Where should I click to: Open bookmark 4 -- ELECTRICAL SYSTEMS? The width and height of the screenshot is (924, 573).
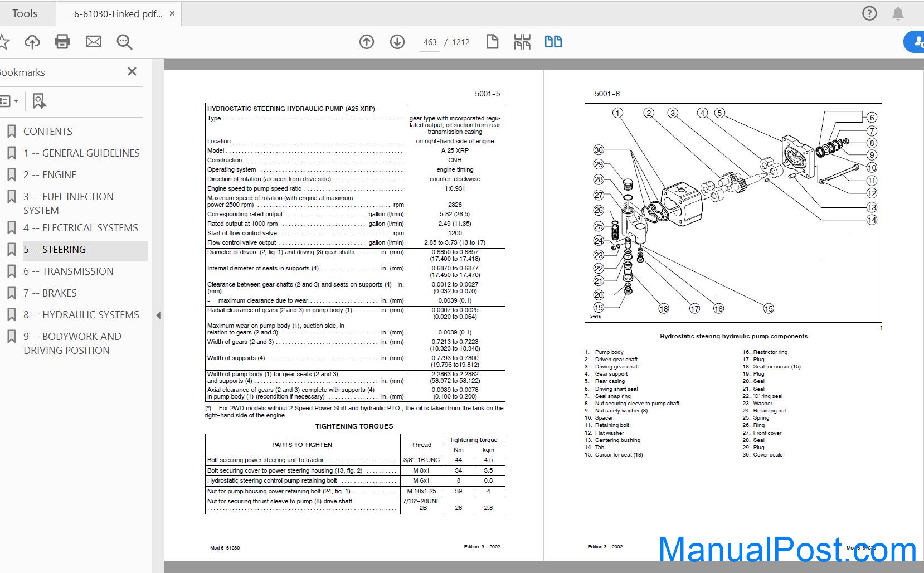(x=81, y=228)
